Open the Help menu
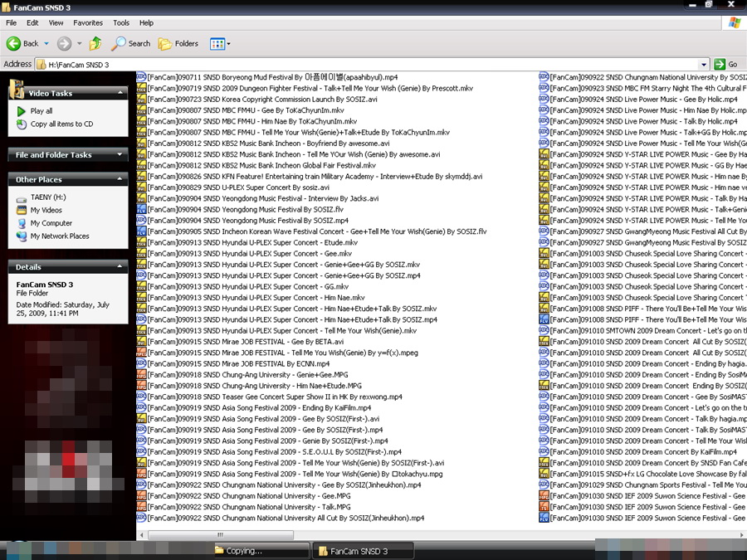Screen dimensions: 747x560 coord(146,23)
